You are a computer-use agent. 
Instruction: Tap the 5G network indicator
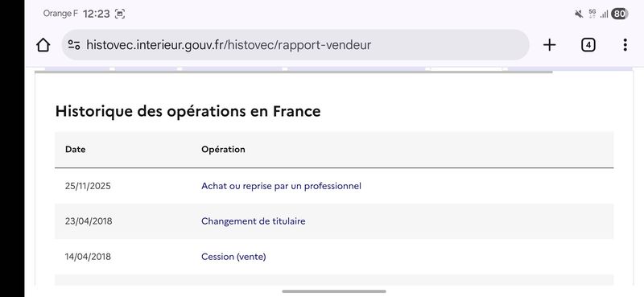(x=592, y=14)
